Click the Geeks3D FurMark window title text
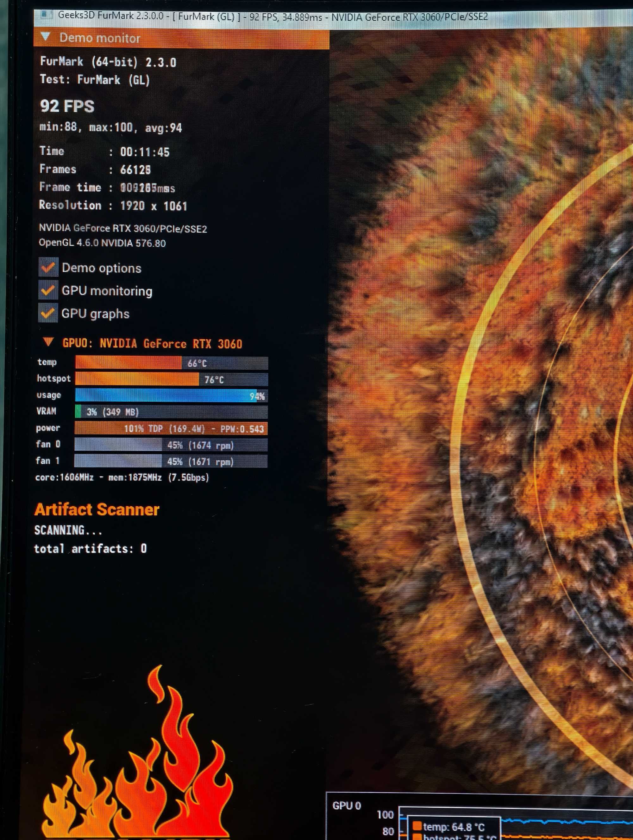The image size is (633, 840). tap(273, 16)
